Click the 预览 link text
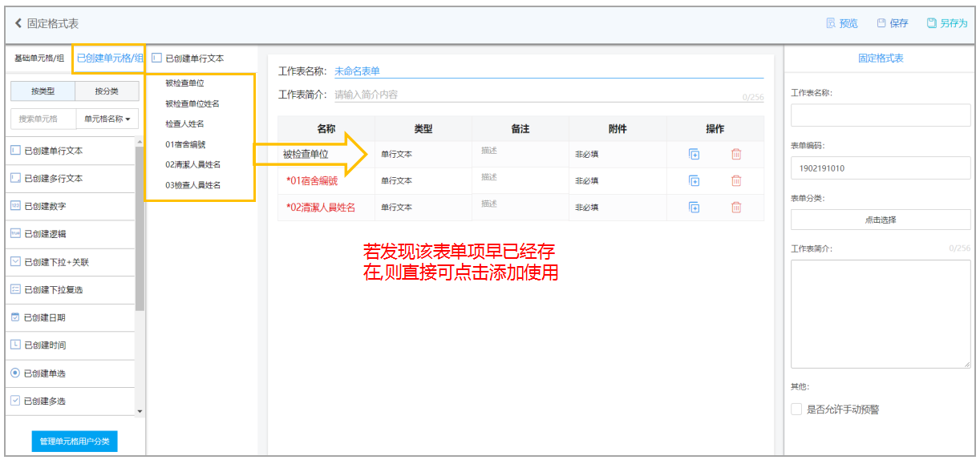Viewport: 980px width, 460px height. click(x=848, y=23)
